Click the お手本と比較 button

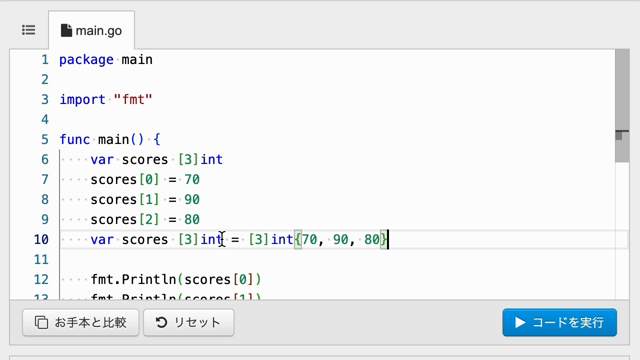coord(81,322)
